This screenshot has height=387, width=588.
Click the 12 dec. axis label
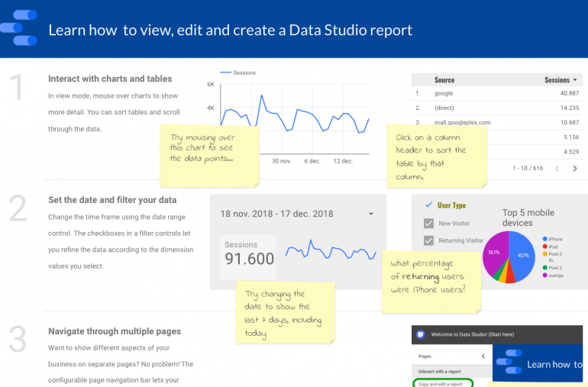pos(343,161)
